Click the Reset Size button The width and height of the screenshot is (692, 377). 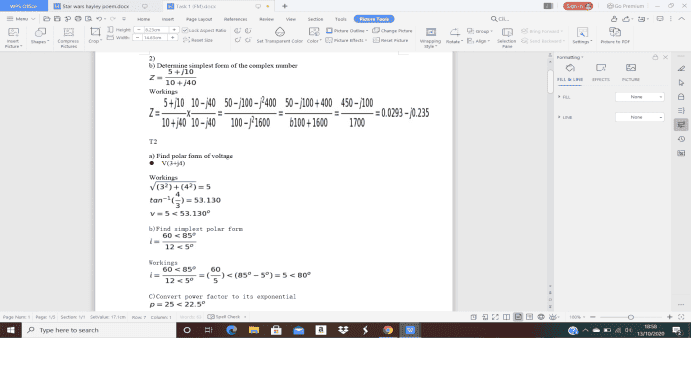click(198, 40)
